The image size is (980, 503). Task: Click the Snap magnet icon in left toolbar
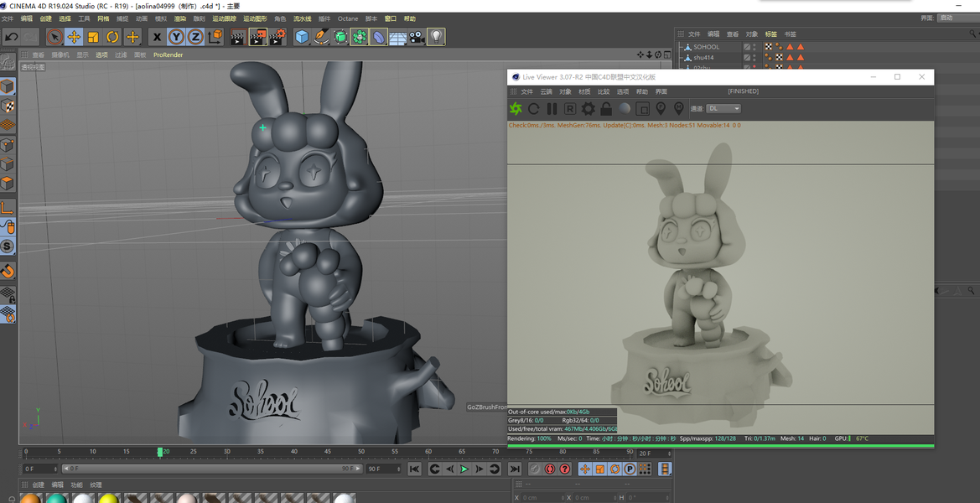(x=8, y=271)
